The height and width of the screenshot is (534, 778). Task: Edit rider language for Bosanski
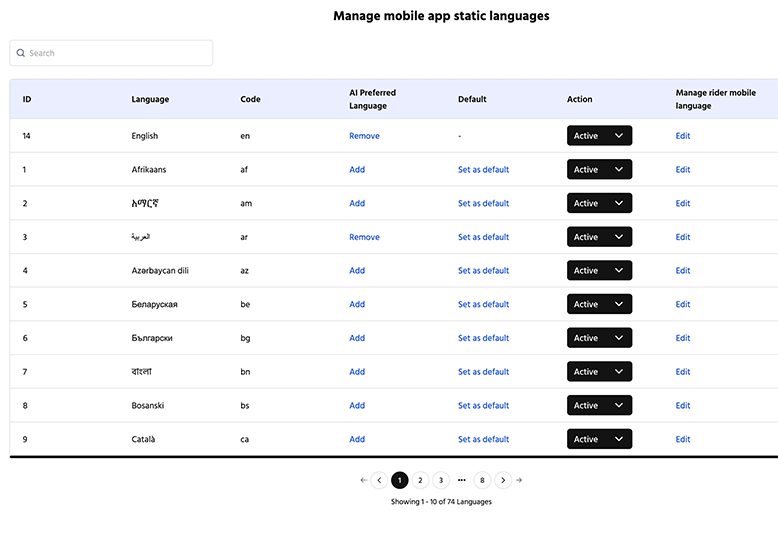(683, 405)
